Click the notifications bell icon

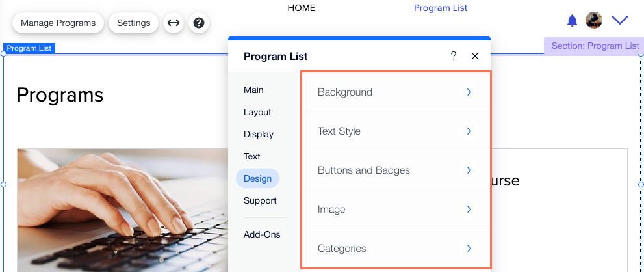[x=572, y=20]
